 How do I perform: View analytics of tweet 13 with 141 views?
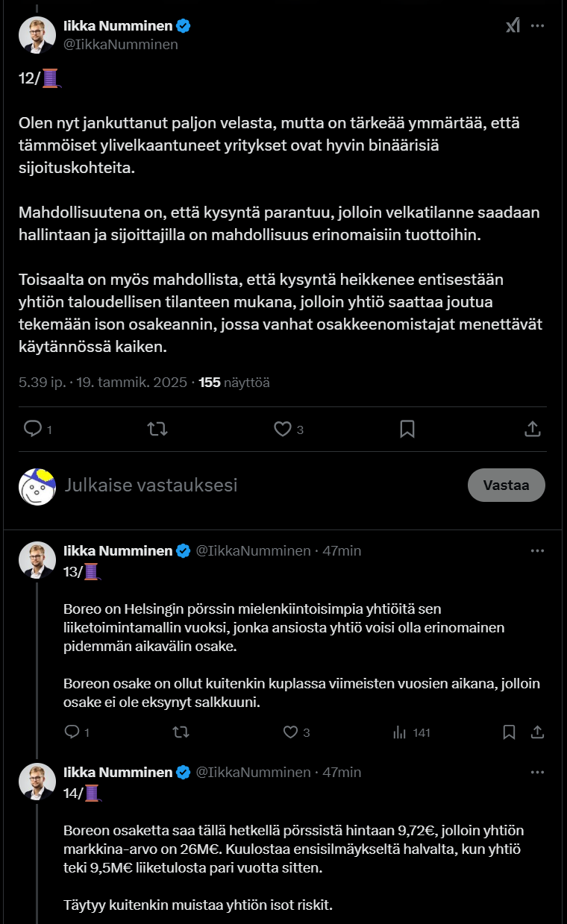click(400, 732)
